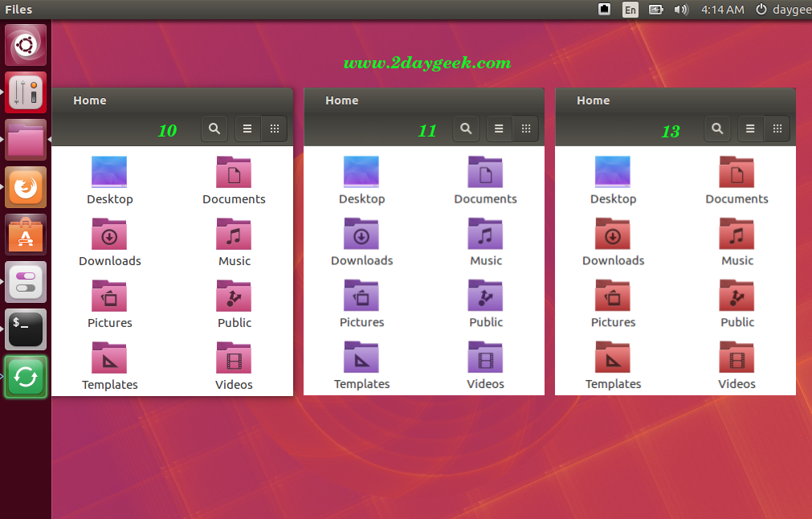Switch to list view in window 13
This screenshot has width=812, height=519.
click(750, 129)
